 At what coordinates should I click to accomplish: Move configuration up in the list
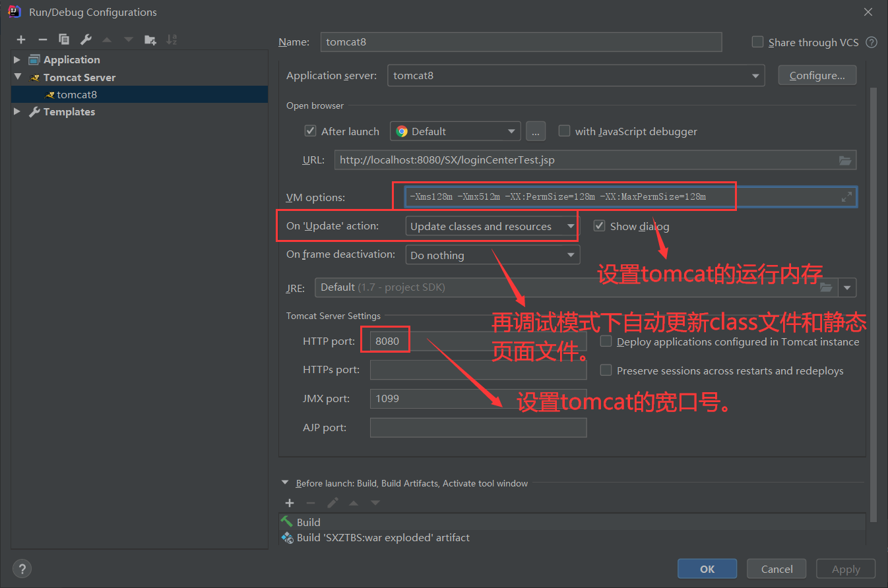107,40
